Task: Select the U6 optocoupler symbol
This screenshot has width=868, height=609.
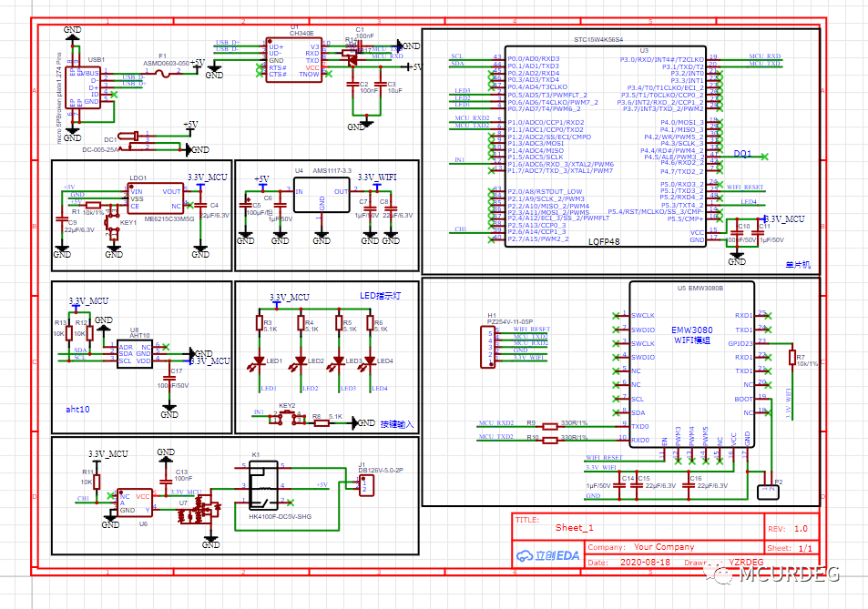Action: [135, 502]
